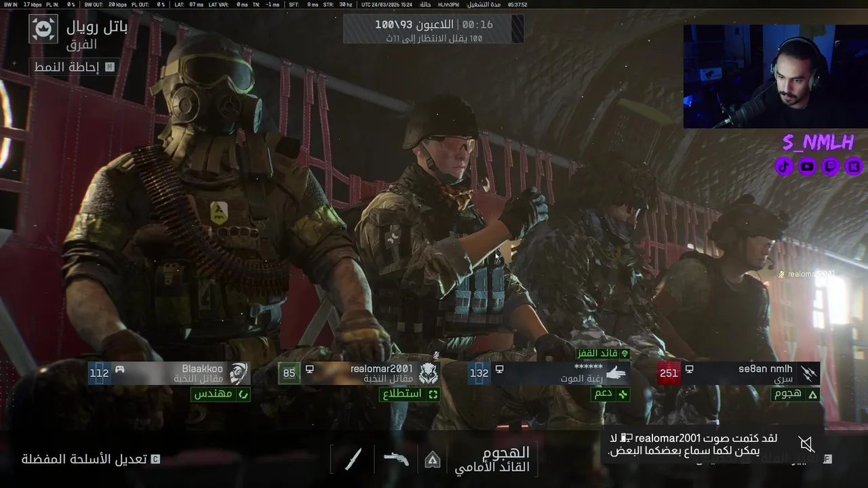Open the YouTube icon on stream overlay
Viewport: 868px width, 488px height.
[807, 165]
